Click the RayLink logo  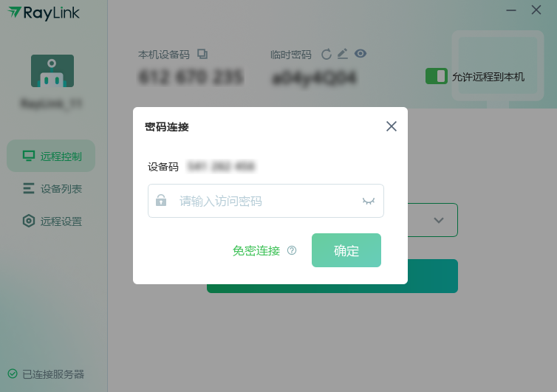tap(44, 13)
